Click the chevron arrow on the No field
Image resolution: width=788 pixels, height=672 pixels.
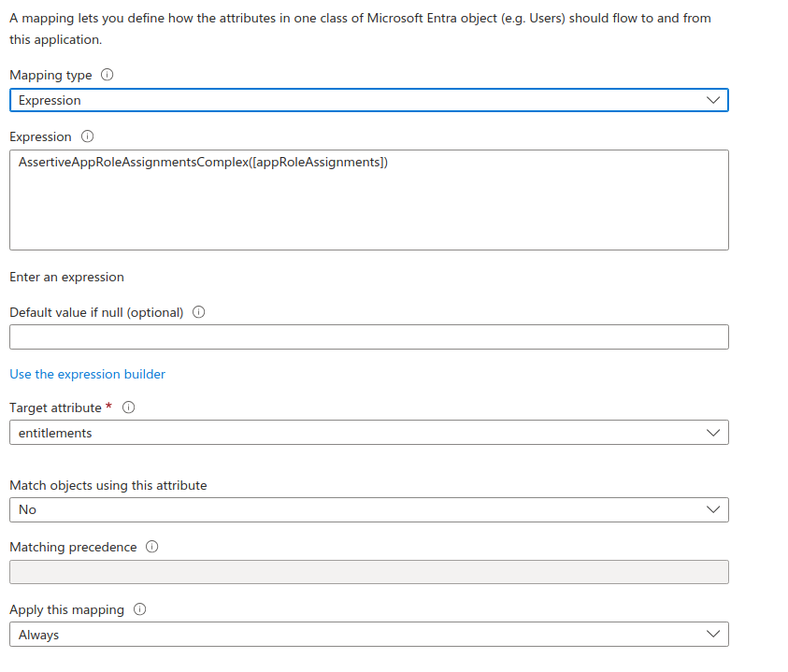[713, 509]
